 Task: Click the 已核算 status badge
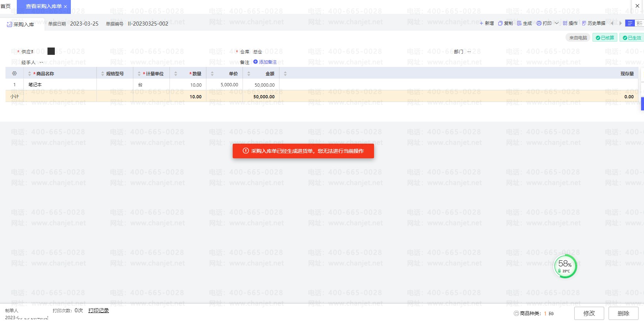605,38
